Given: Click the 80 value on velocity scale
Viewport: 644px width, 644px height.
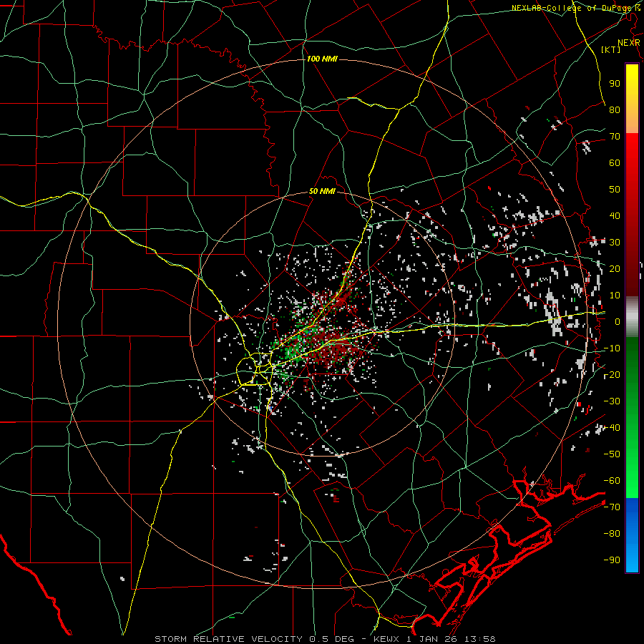Looking at the screenshot, I should tap(615, 110).
